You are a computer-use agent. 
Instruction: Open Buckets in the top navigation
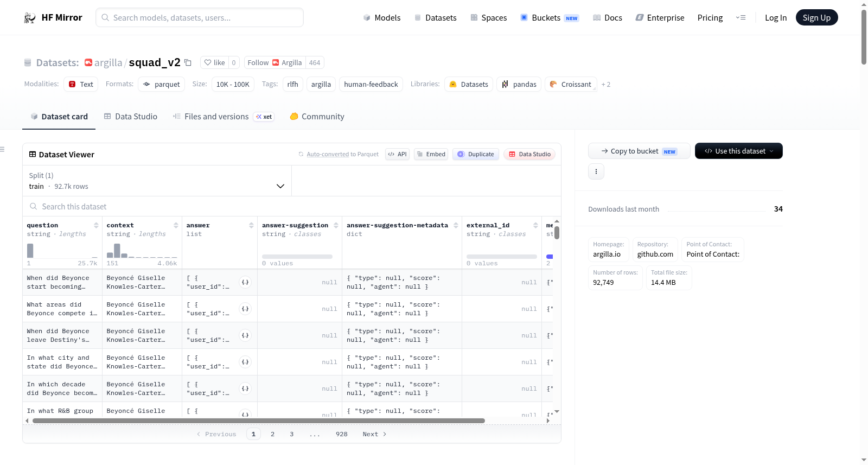coord(550,18)
